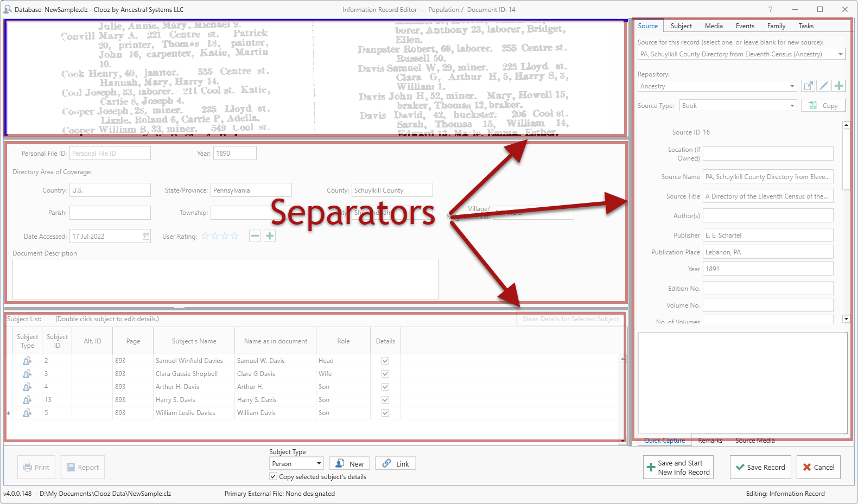Add new repository plus icon

839,86
